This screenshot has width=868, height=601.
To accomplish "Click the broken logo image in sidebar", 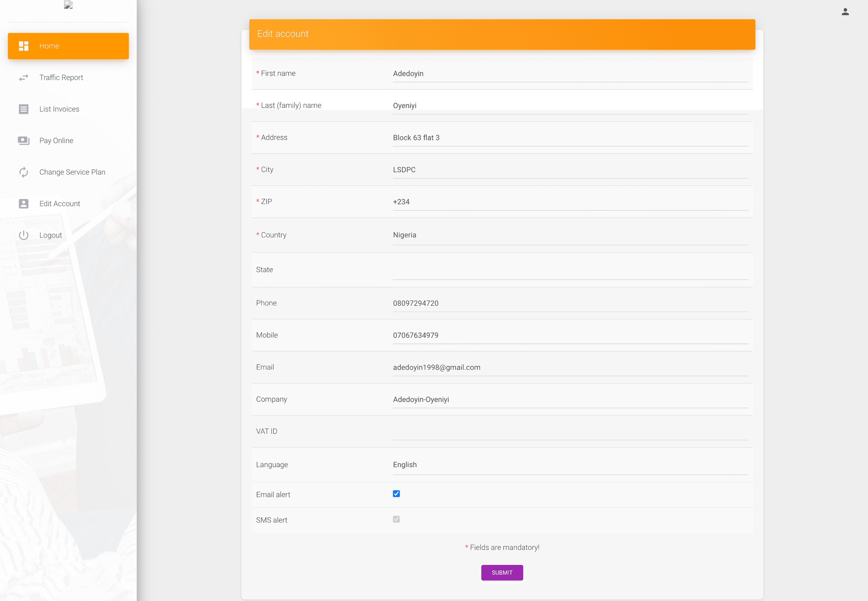I will [68, 5].
